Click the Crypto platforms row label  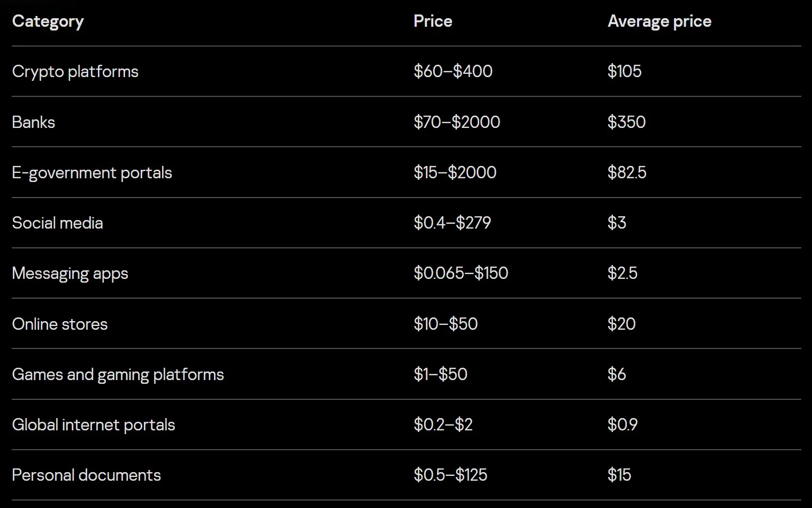click(x=75, y=72)
